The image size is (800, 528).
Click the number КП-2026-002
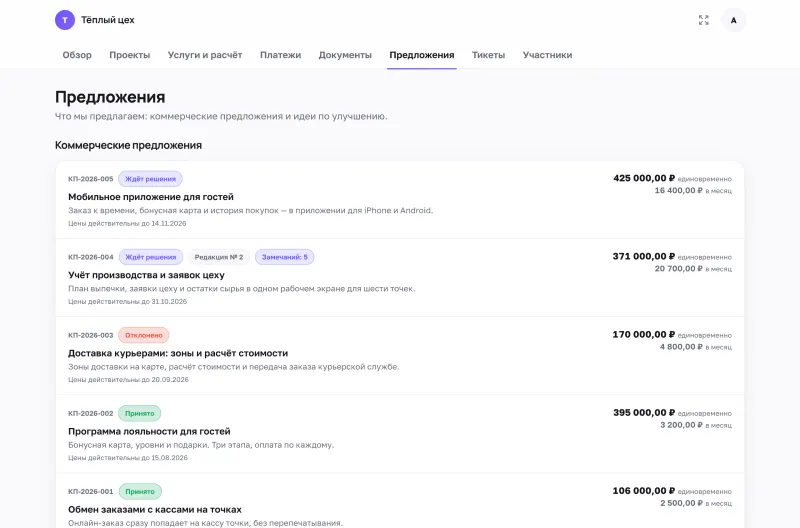coord(91,413)
